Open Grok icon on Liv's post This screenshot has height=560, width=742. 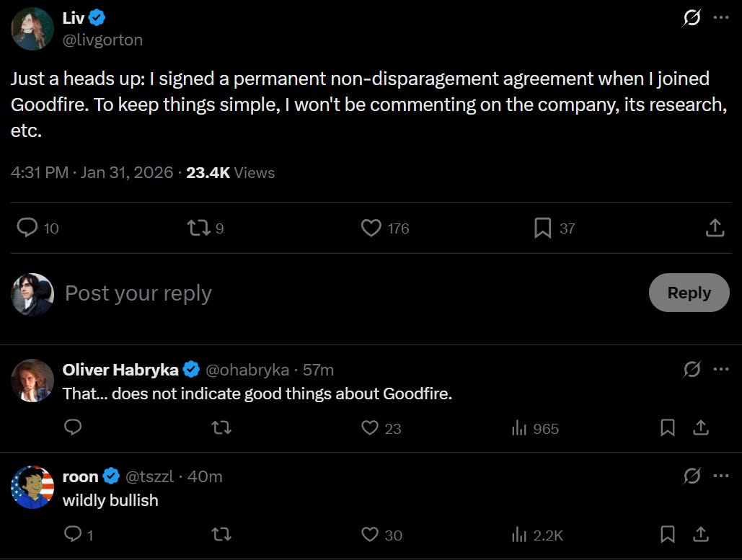[x=691, y=19]
